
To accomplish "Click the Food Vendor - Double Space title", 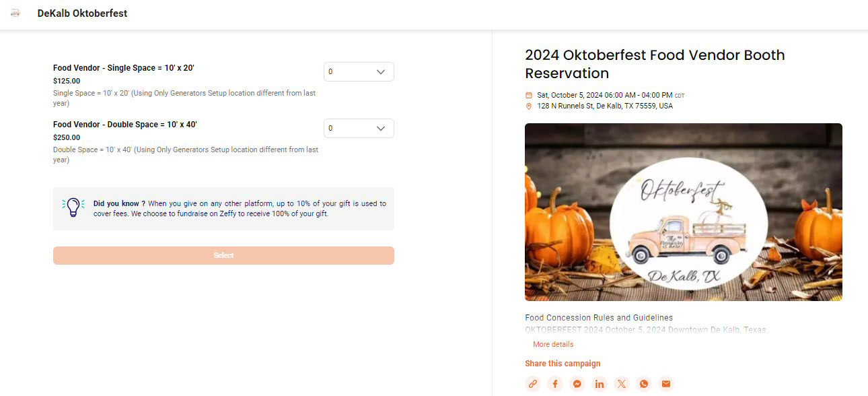I will pyautogui.click(x=125, y=125).
